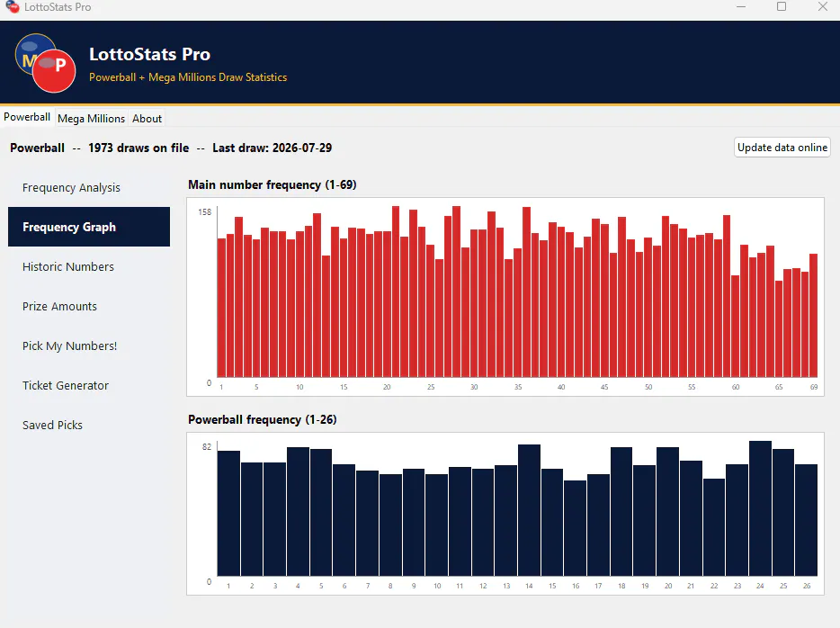The image size is (840, 628).
Task: Select the Frequency Graph sidebar item
Action: pos(89,227)
